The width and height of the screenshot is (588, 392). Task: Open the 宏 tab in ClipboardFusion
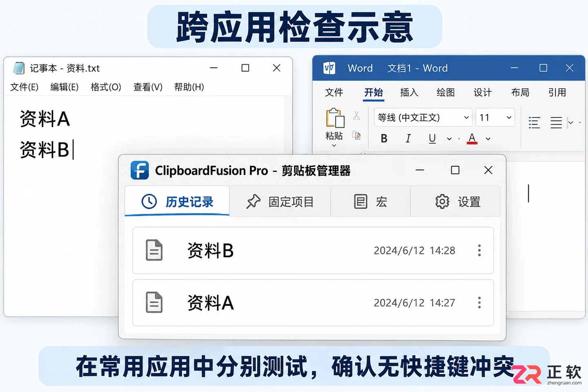(x=370, y=201)
